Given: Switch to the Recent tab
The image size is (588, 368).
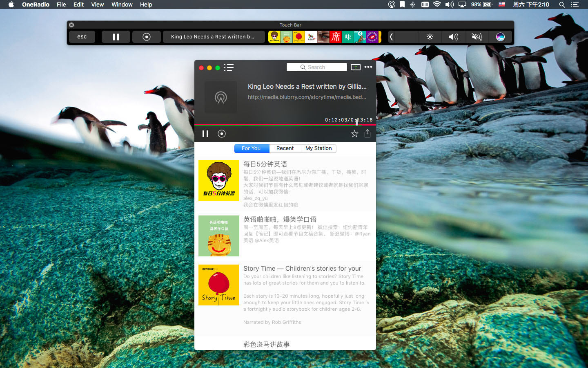Looking at the screenshot, I should pos(285,148).
